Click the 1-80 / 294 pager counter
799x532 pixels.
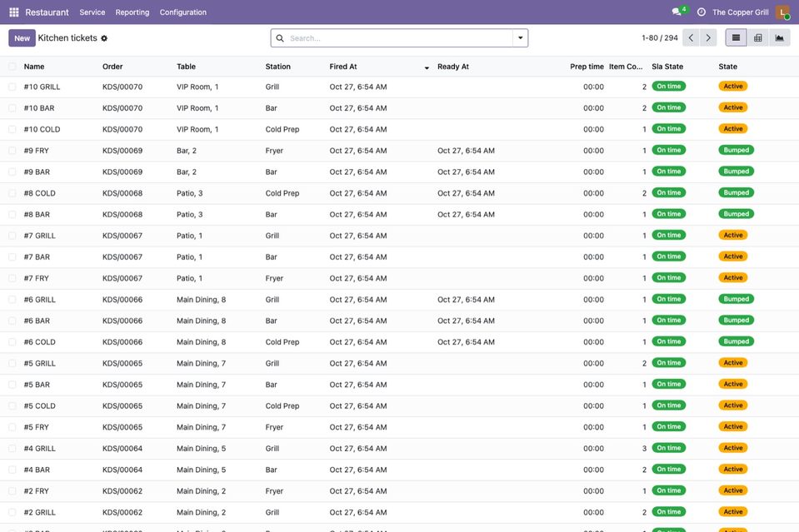pos(659,37)
